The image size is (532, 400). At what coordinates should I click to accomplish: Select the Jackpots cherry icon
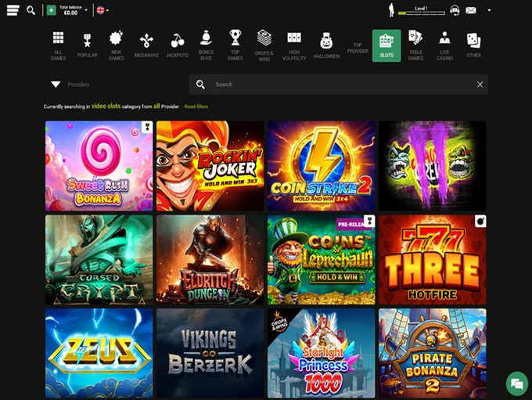point(177,45)
